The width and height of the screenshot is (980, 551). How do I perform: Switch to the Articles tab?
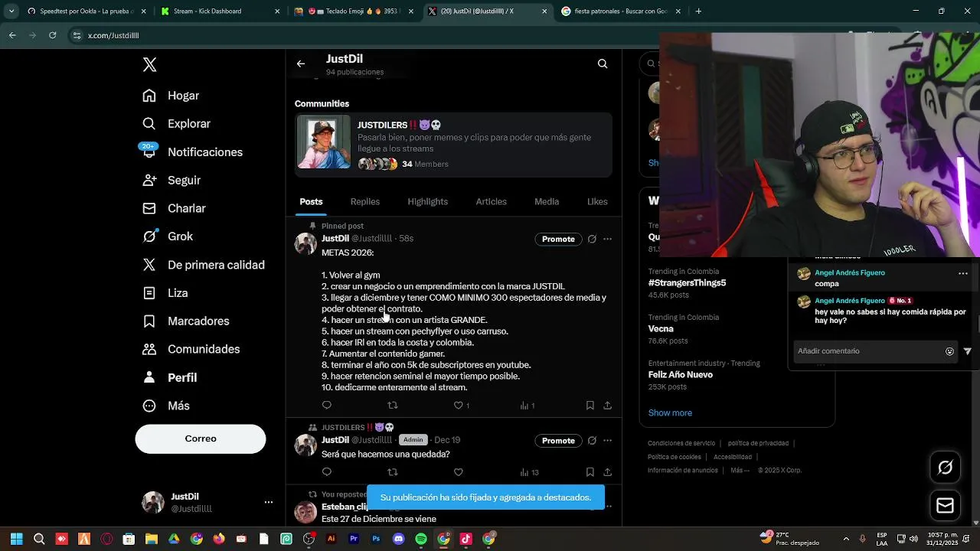(492, 202)
